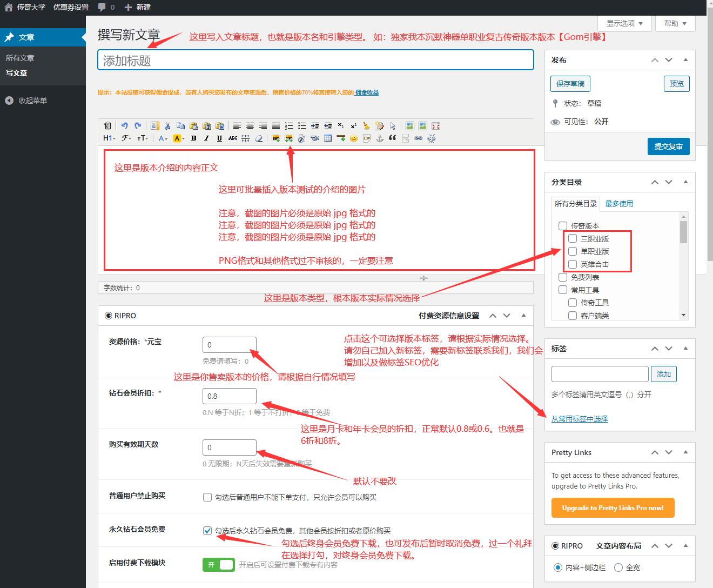
Task: Check the 常用工具 category
Action: click(563, 290)
